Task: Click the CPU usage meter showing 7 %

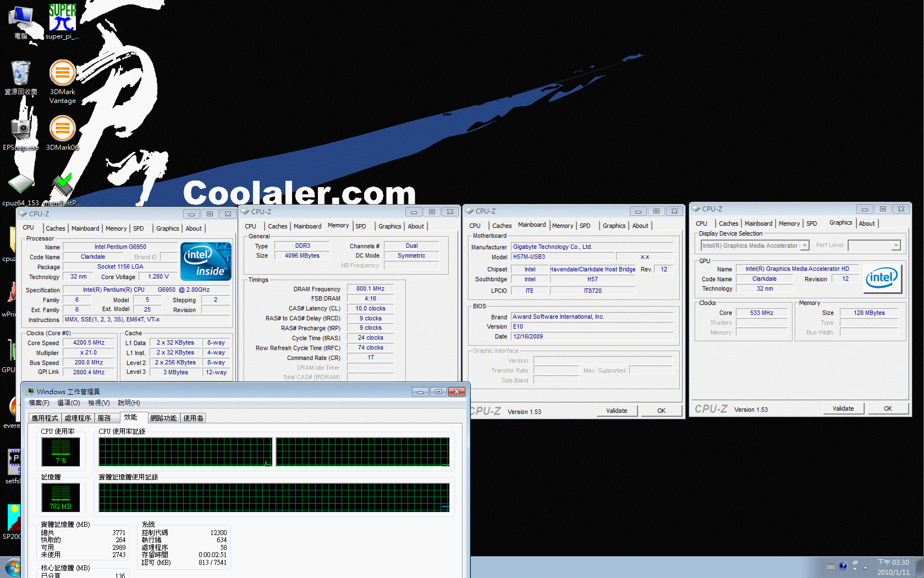Action: 61,452
